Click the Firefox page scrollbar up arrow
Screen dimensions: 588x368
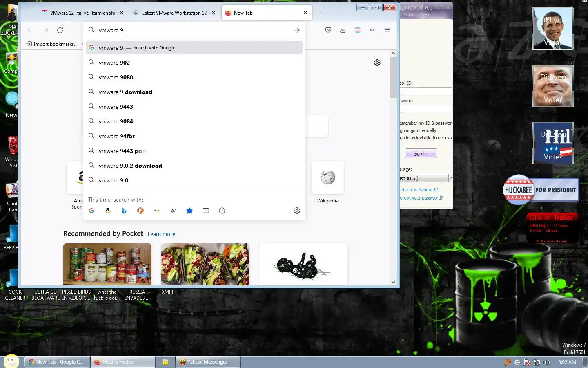point(393,53)
